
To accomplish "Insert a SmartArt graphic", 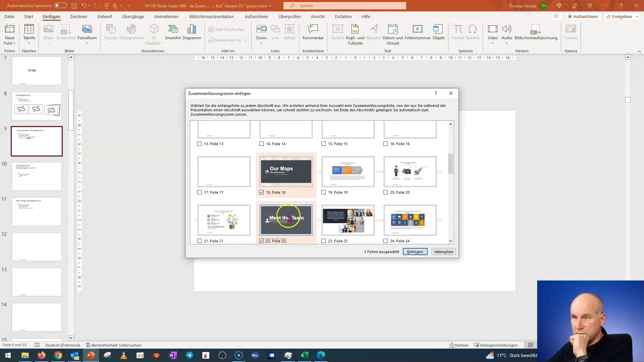I will pyautogui.click(x=173, y=32).
